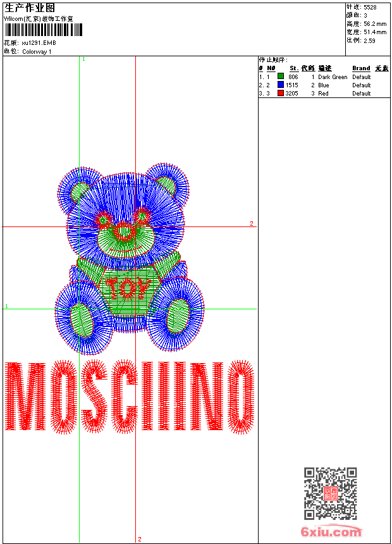Viewport: 392px width, 544px height.
Task: Select the stitch count value '5528'
Action: [370, 8]
